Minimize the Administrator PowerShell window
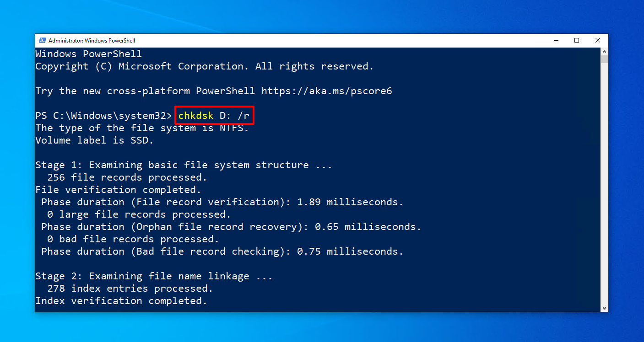The height and width of the screenshot is (342, 644). click(x=556, y=40)
